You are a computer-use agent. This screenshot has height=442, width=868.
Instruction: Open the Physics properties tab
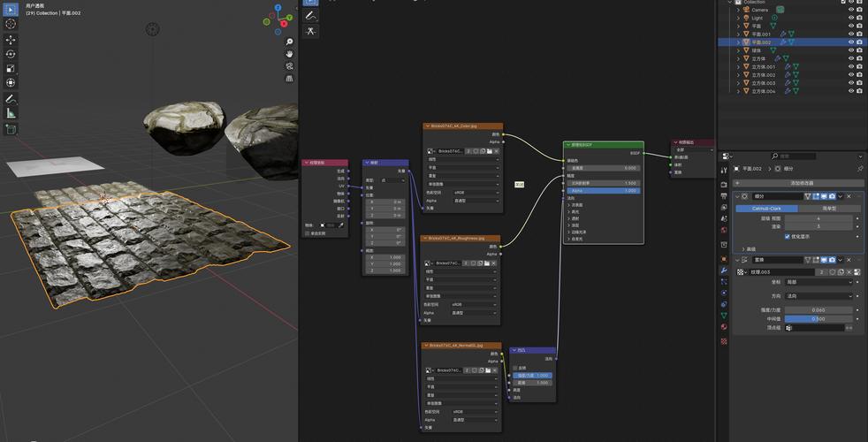coord(724,293)
